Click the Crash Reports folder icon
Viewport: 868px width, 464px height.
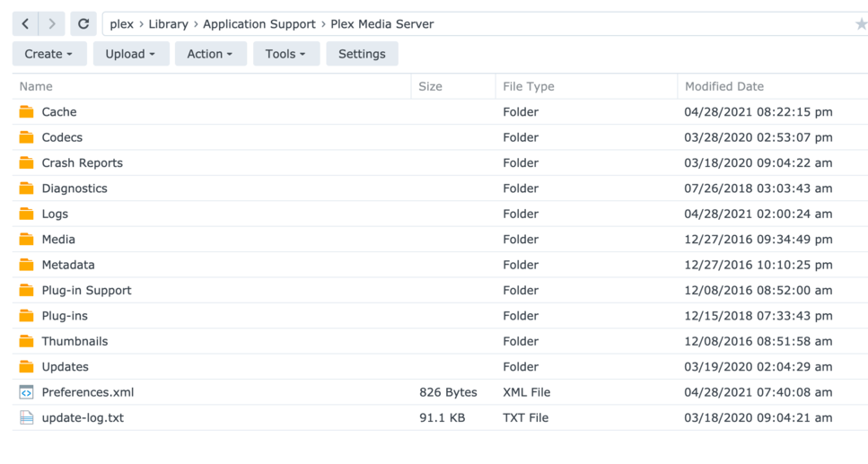[x=26, y=162]
